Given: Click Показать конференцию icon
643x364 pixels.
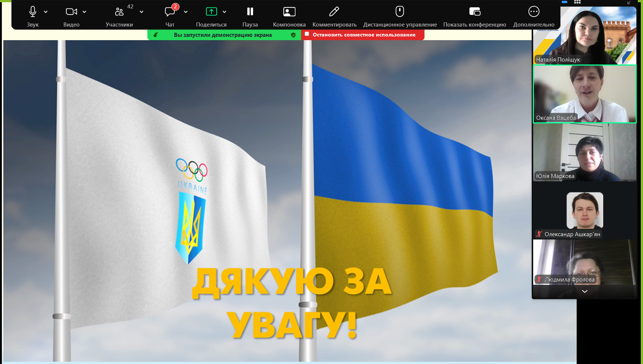Looking at the screenshot, I should (x=475, y=12).
